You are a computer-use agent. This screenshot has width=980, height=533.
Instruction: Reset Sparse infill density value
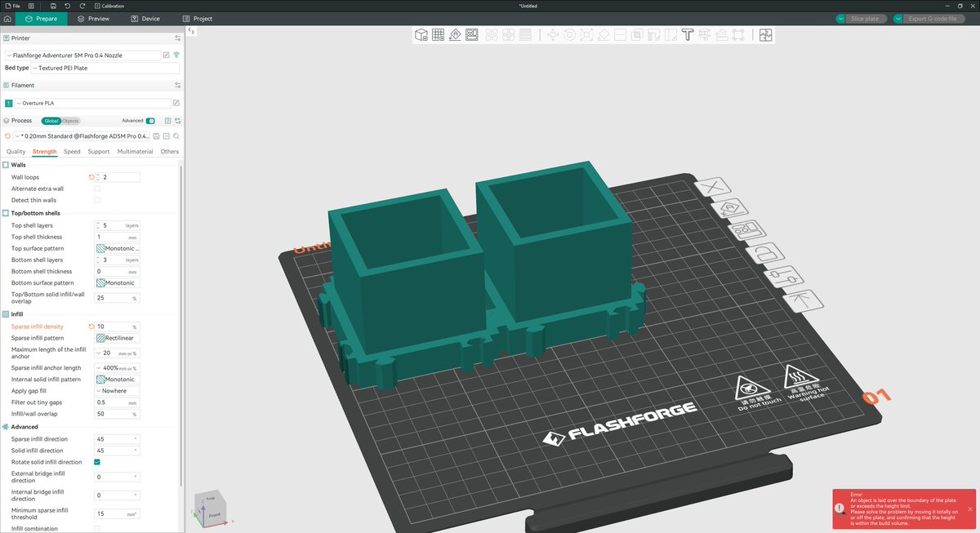[91, 326]
